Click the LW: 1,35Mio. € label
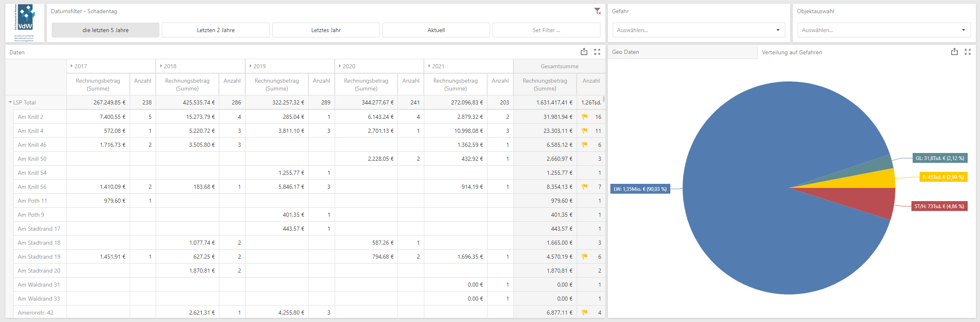980x322 pixels. 640,189
